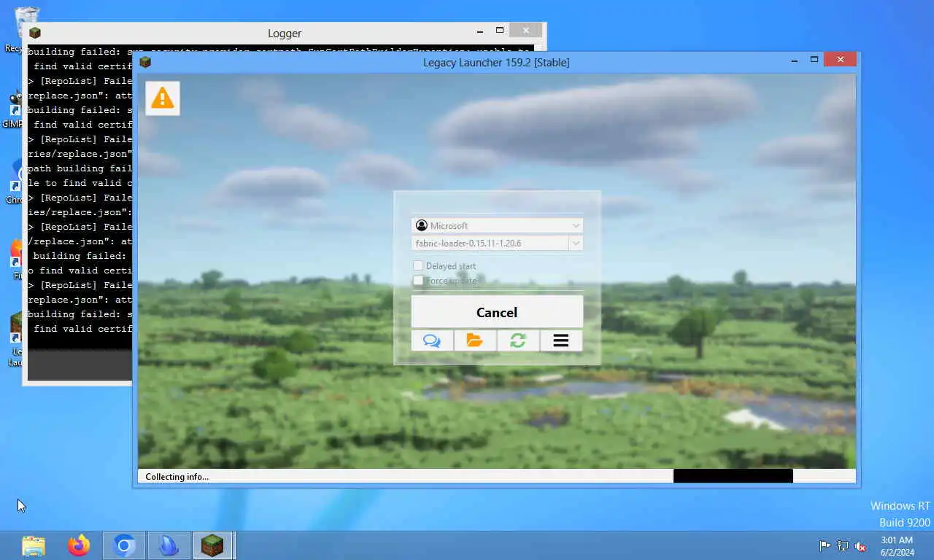Launch Firefox from the taskbar
This screenshot has height=560, width=934.
[x=79, y=545]
